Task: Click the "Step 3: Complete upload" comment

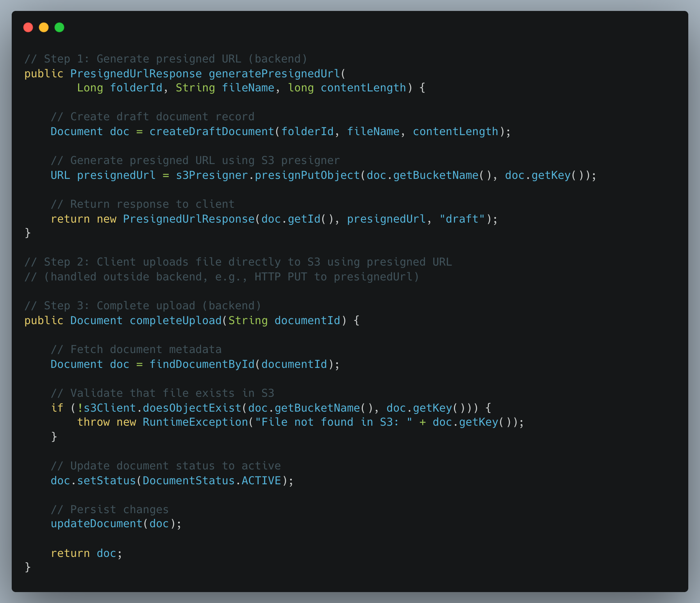Action: point(143,306)
